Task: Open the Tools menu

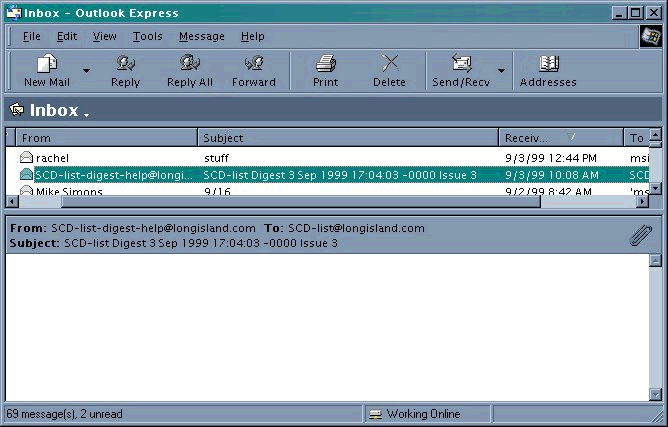Action: click(147, 36)
